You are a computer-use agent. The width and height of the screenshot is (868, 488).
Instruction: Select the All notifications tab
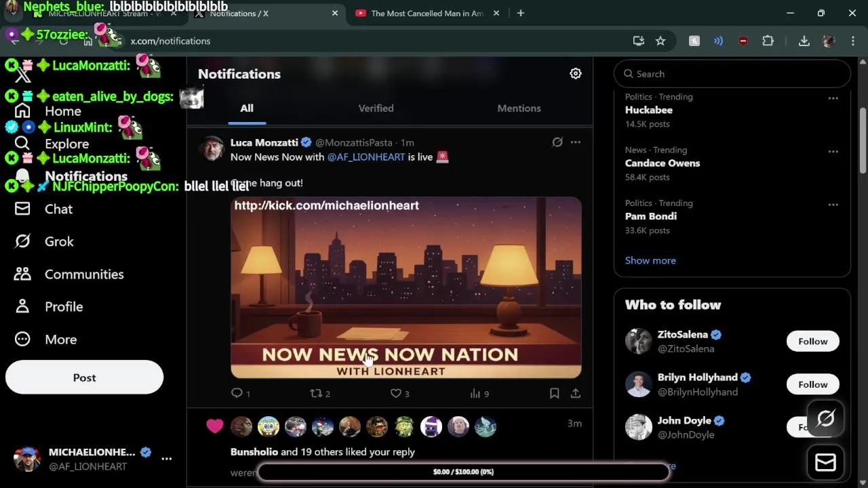pyautogui.click(x=247, y=108)
